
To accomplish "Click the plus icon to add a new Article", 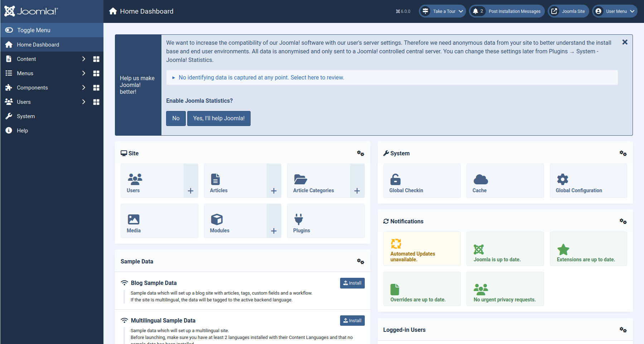I will tap(274, 191).
